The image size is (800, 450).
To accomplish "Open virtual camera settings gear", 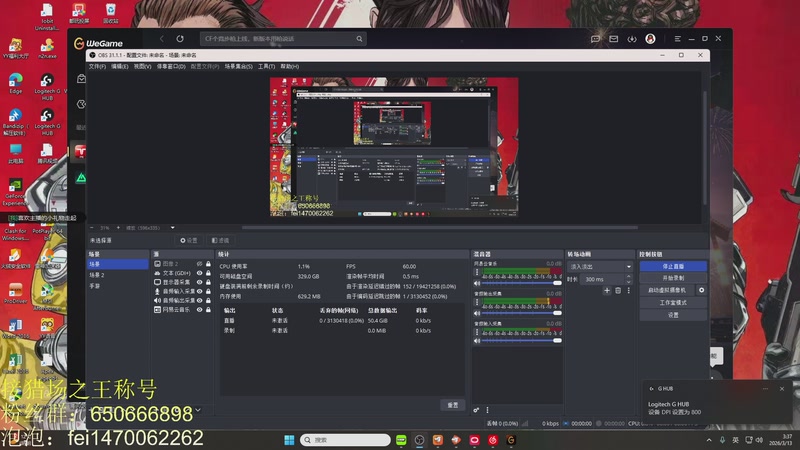I will point(702,290).
